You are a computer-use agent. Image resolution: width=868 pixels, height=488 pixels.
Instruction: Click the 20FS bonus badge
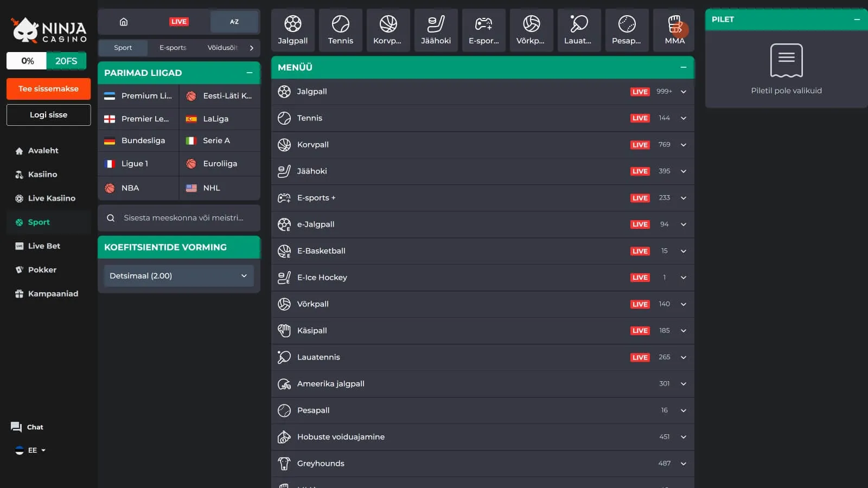click(66, 61)
